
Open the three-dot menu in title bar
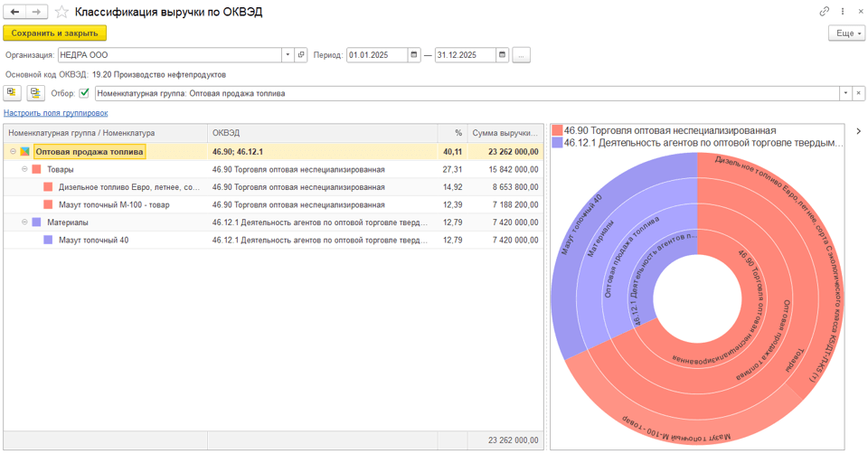(843, 12)
